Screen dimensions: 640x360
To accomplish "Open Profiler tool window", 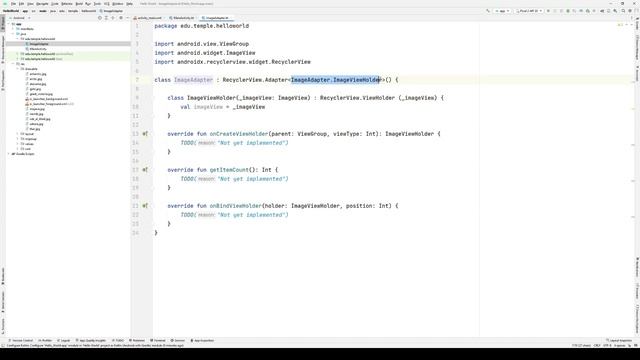I will click(45, 340).
